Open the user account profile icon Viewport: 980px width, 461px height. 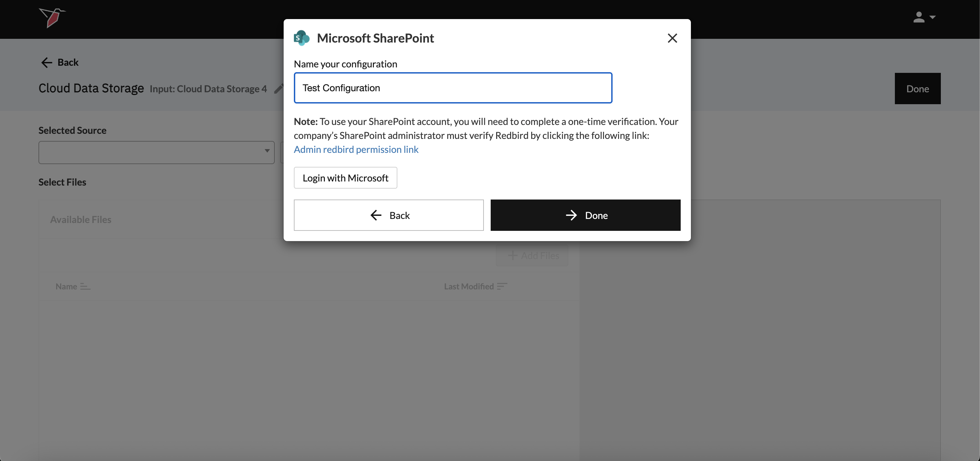coord(918,17)
